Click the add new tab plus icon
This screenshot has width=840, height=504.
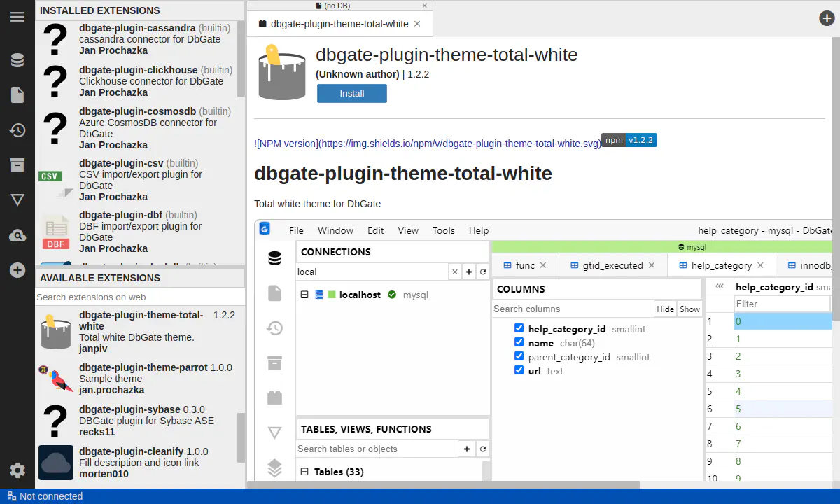pos(827,18)
